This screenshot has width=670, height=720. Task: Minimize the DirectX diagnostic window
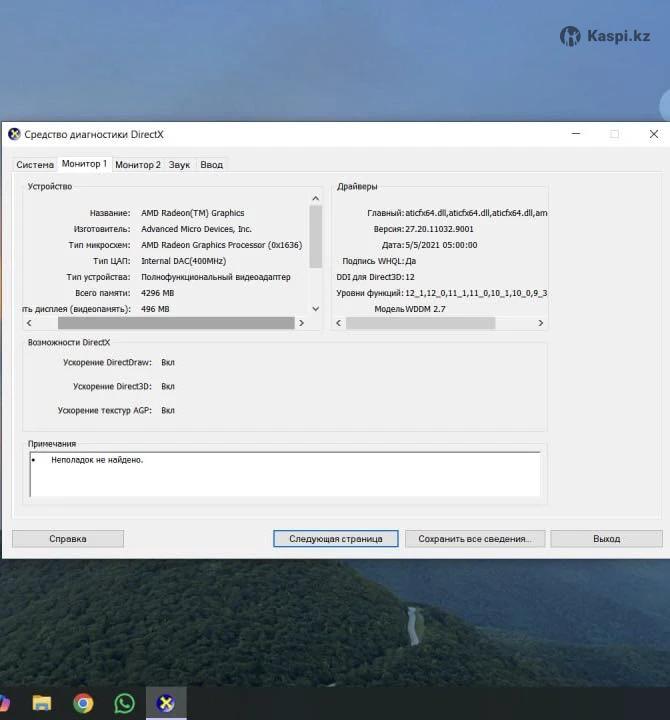pos(575,134)
